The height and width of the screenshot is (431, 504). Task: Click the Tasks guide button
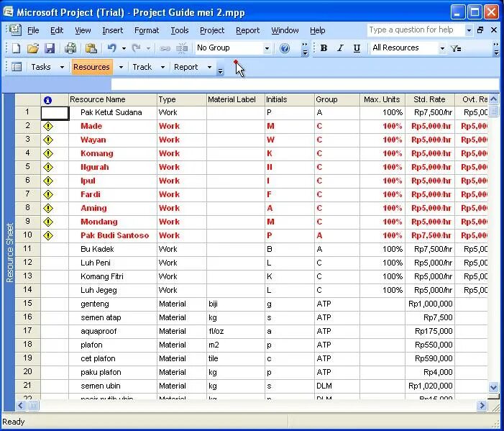click(41, 67)
